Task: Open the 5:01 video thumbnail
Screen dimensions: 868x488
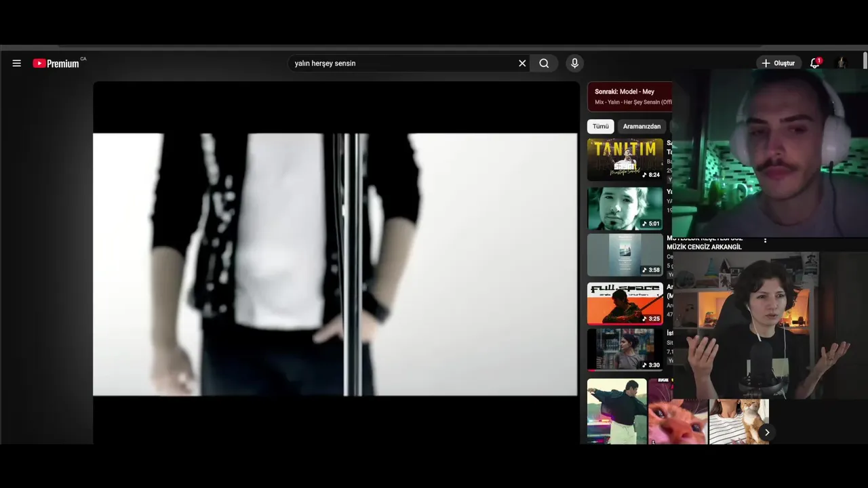Action: (625, 209)
